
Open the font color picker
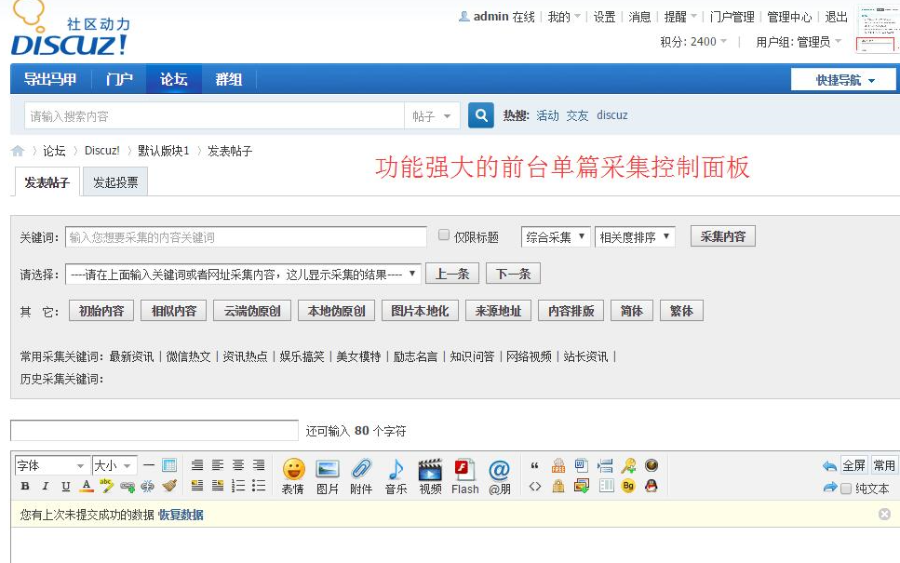87,486
